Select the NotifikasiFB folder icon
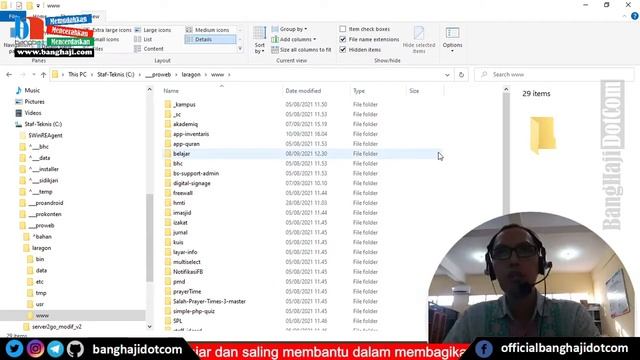This screenshot has width=640, height=360. point(168,271)
